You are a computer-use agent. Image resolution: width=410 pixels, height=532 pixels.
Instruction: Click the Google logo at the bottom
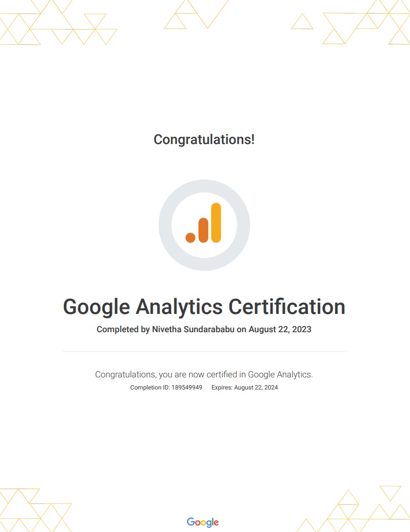(203, 522)
